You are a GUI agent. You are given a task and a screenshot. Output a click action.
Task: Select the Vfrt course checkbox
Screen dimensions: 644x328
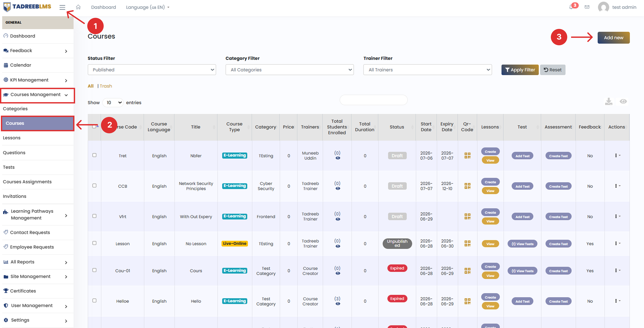click(x=94, y=216)
